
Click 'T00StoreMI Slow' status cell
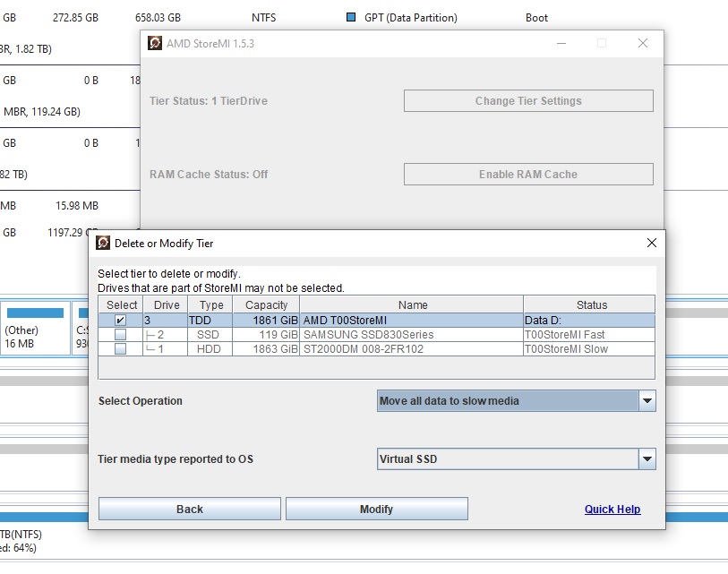(589, 348)
